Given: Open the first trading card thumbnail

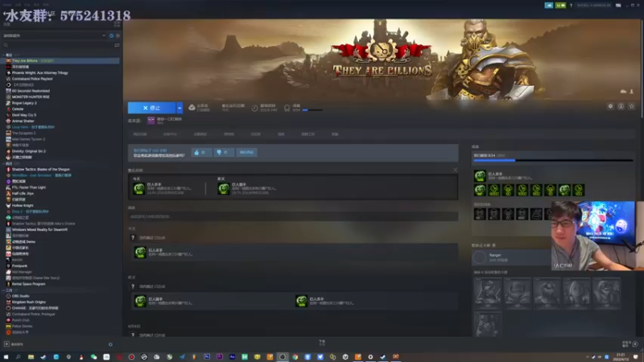Looking at the screenshot, I should (x=488, y=293).
